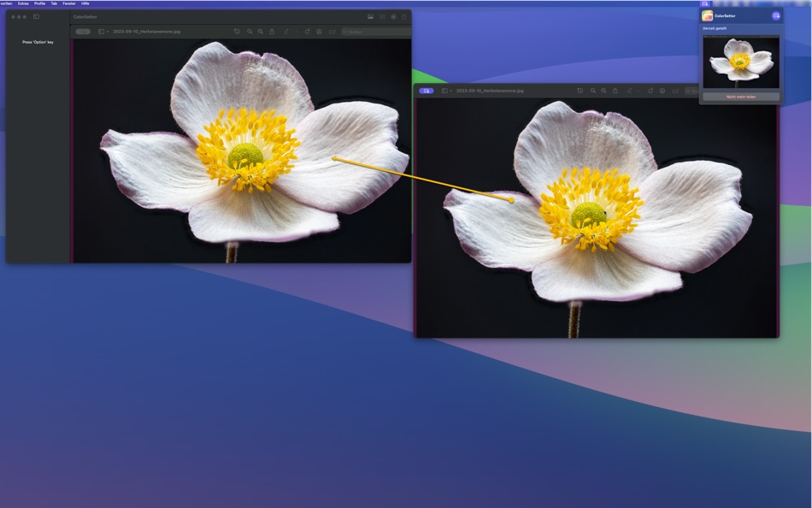
Task: Click the form fill icon in right Preview window
Action: point(675,91)
